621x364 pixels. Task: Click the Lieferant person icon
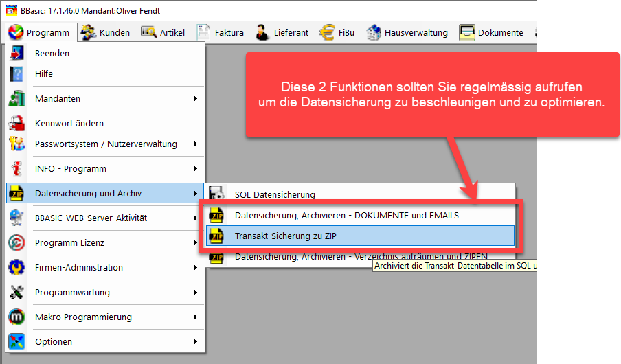(x=262, y=32)
